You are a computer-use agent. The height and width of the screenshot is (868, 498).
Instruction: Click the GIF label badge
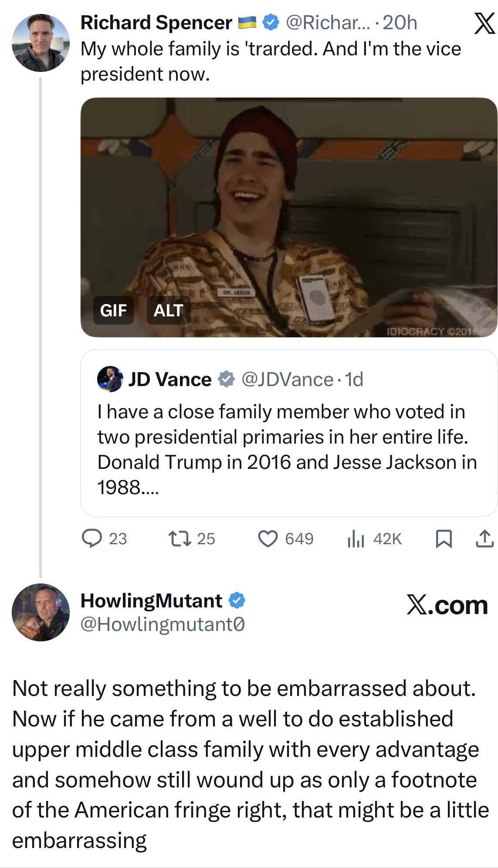pos(113,310)
